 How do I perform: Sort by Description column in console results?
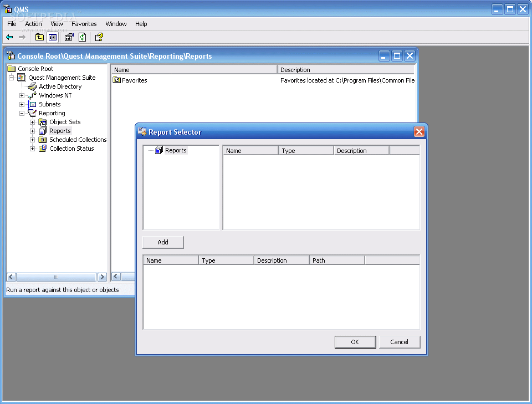346,69
